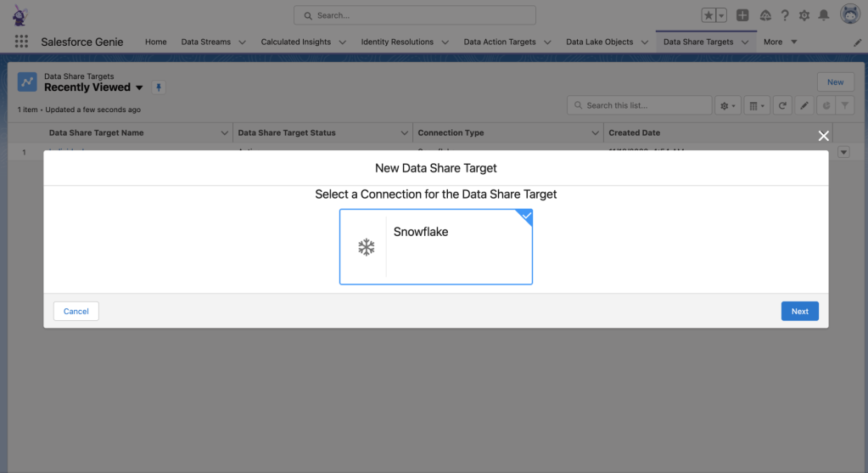Open the notifications bell icon
The image size is (868, 473).
pos(824,15)
